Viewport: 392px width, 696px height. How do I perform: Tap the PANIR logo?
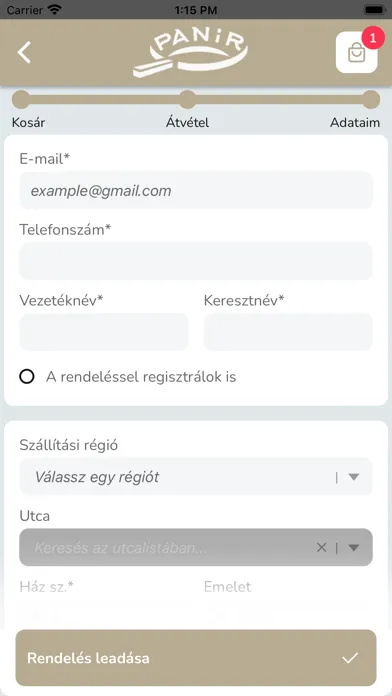click(190, 52)
